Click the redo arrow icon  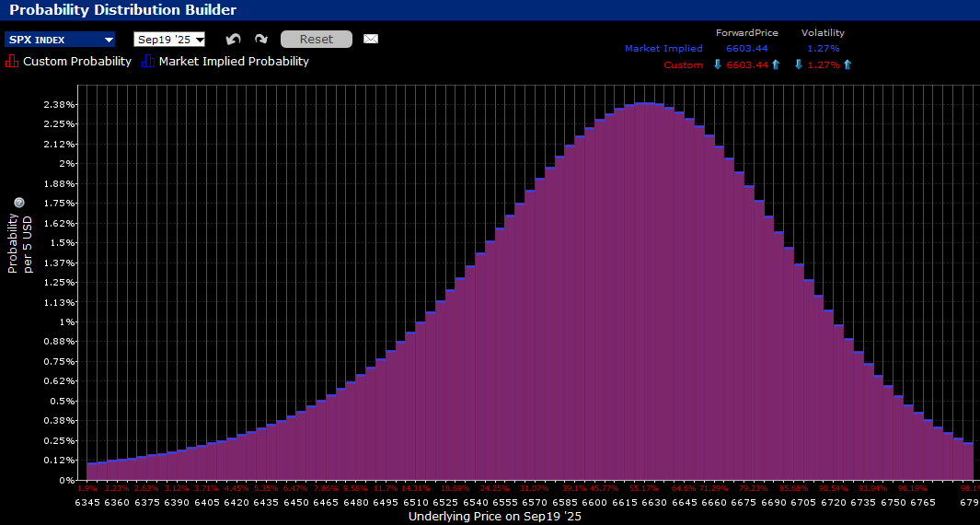tap(261, 40)
